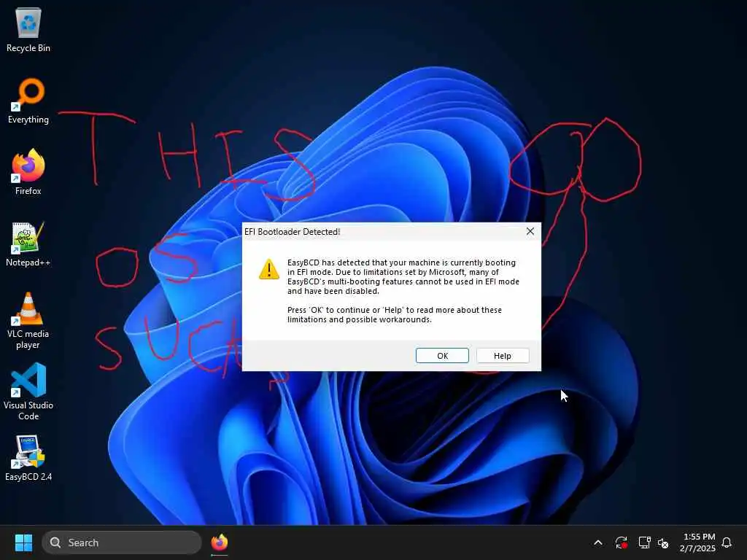Click the sync update tray icon

(x=622, y=542)
